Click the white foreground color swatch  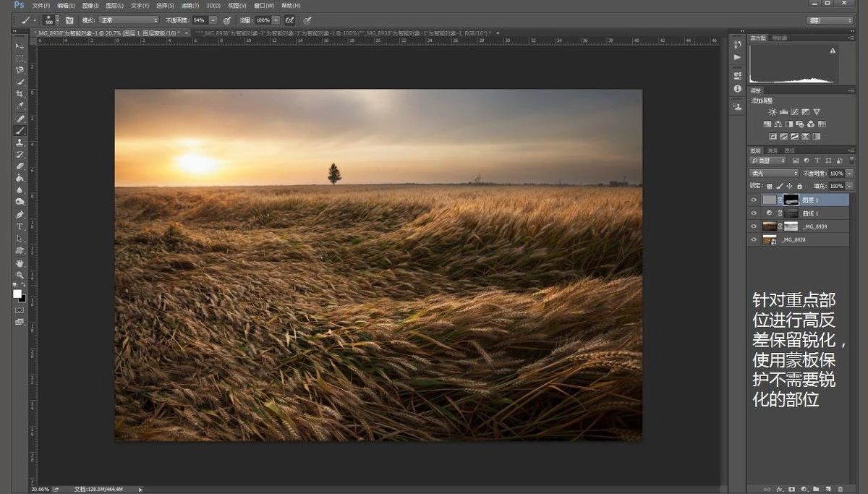[17, 294]
